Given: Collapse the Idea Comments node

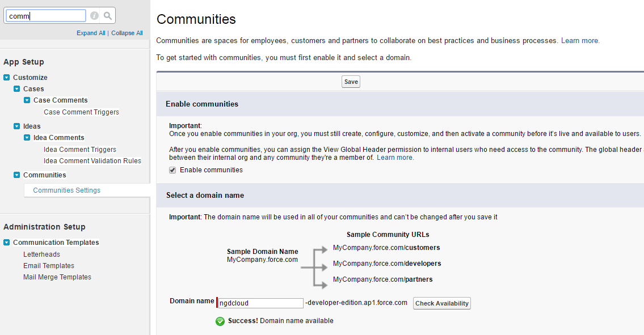Looking at the screenshot, I should pos(26,137).
